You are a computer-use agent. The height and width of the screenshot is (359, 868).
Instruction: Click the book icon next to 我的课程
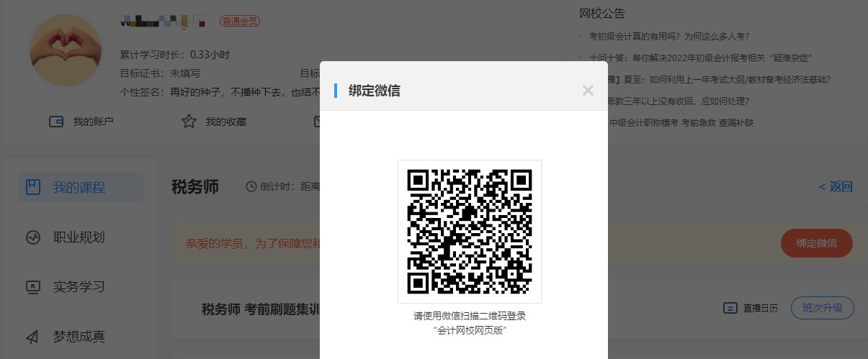[33, 187]
